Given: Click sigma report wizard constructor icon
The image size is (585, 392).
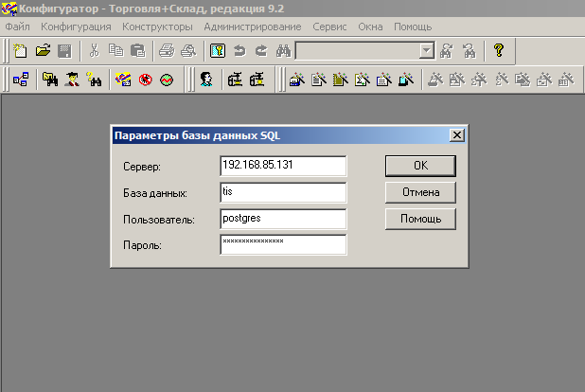Looking at the screenshot, I should point(363,80).
